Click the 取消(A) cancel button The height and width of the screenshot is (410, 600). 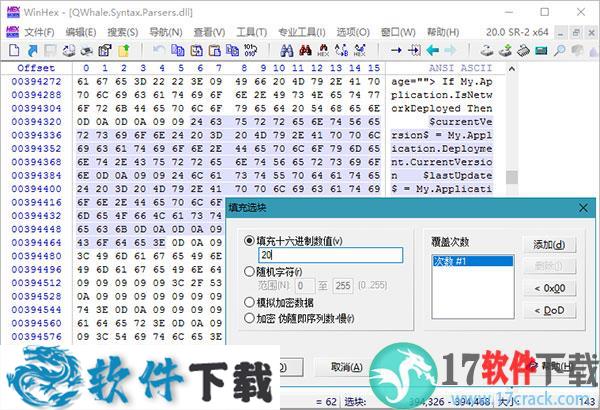[346, 367]
